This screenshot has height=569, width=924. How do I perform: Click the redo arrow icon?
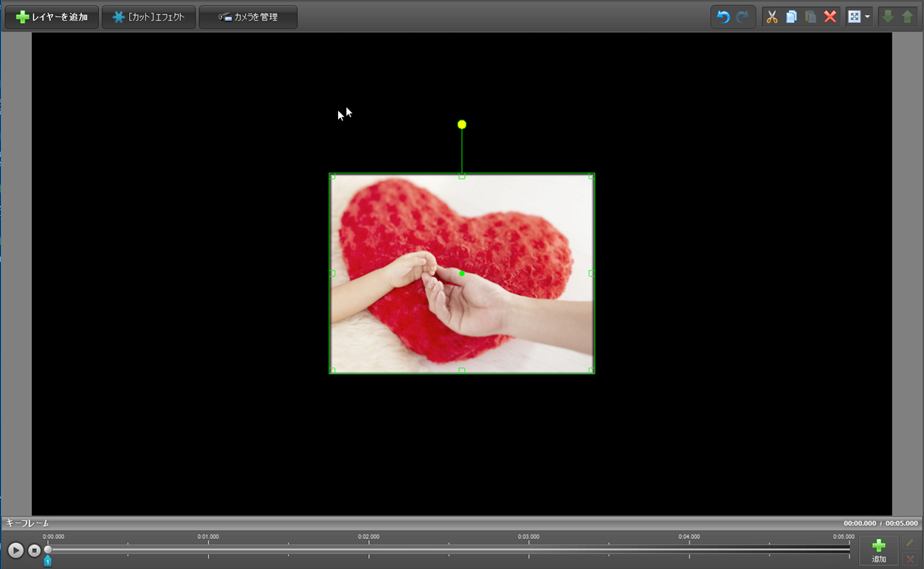coord(742,17)
